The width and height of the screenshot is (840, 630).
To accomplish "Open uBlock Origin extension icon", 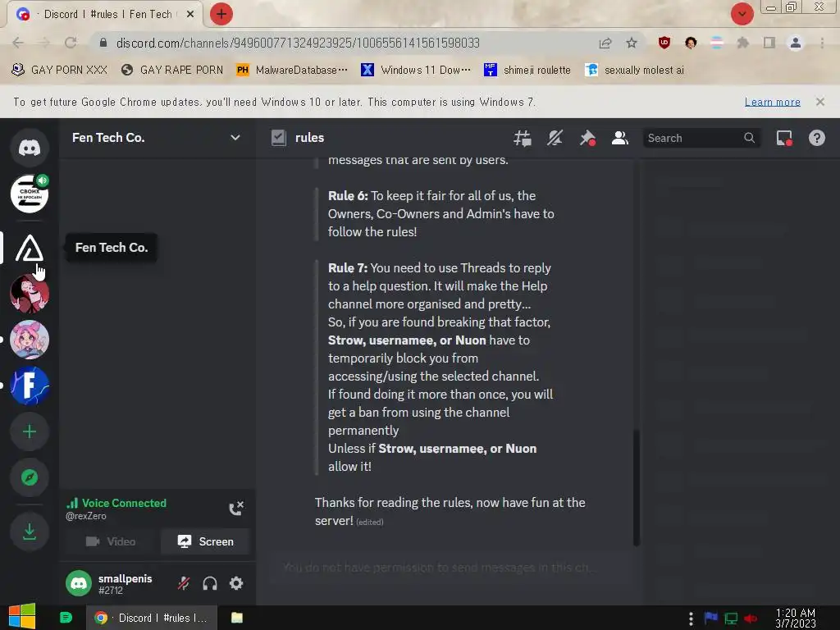I will (x=664, y=43).
